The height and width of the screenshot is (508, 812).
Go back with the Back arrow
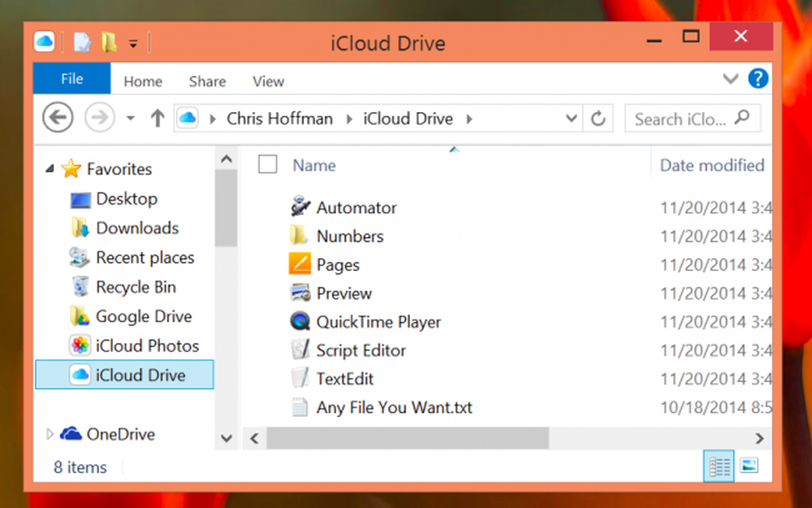click(x=58, y=118)
